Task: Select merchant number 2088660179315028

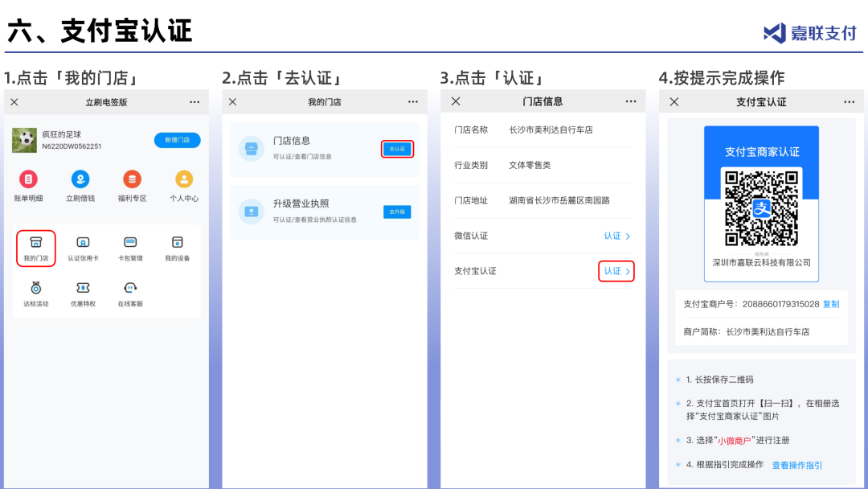Action: tap(780, 304)
